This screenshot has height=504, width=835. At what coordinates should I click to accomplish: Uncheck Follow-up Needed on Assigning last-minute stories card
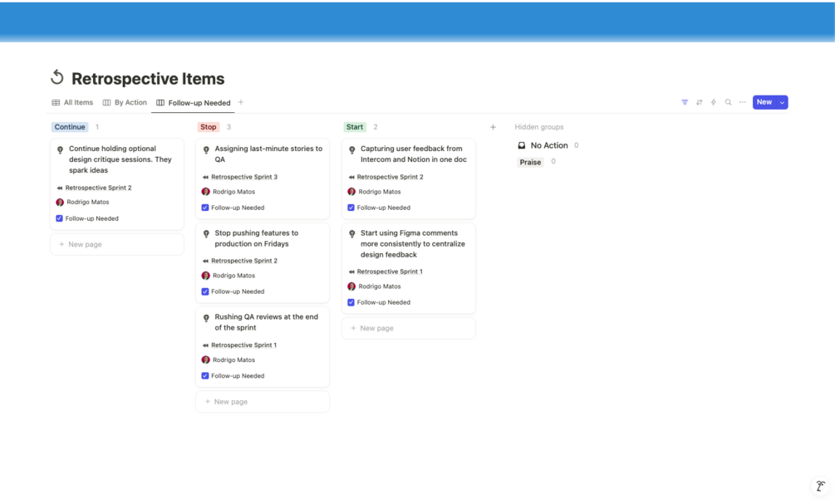pos(205,208)
